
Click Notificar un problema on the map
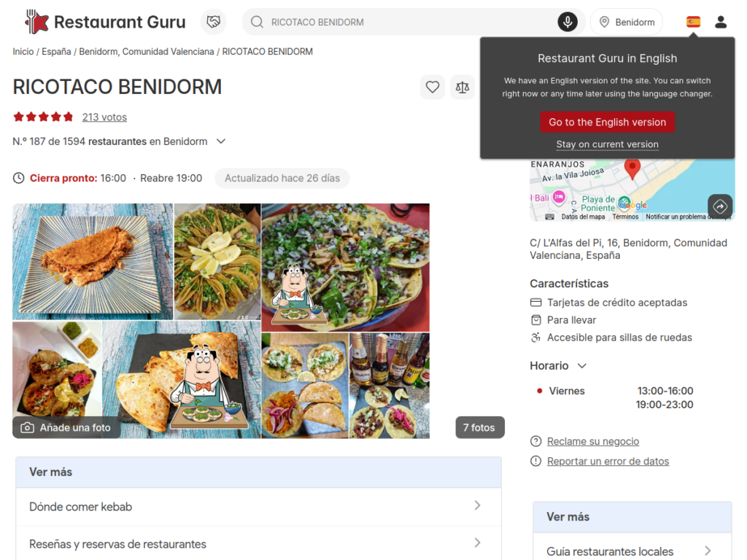pyautogui.click(x=688, y=217)
